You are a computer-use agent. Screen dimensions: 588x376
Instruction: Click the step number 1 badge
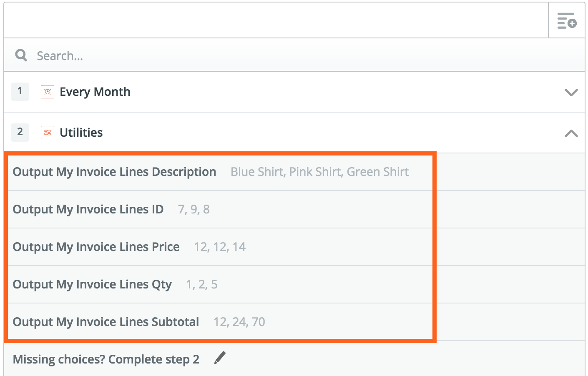[x=20, y=91]
